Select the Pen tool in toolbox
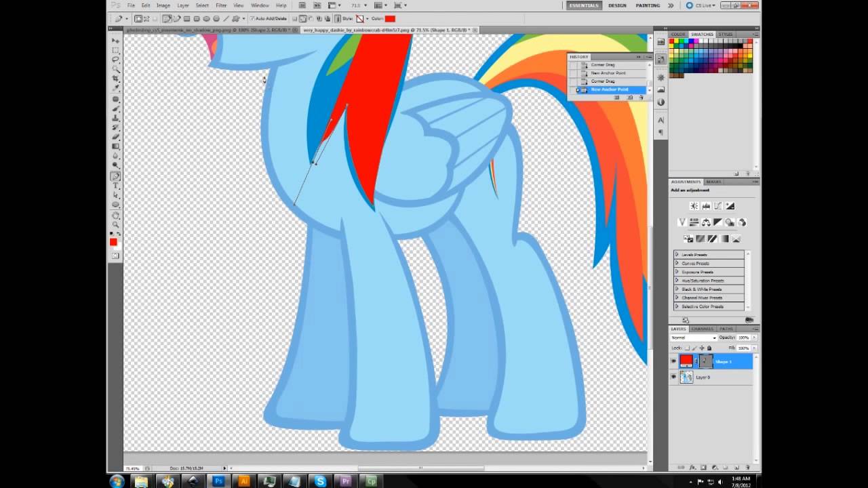Viewport: 868px width, 488px height. pyautogui.click(x=116, y=176)
